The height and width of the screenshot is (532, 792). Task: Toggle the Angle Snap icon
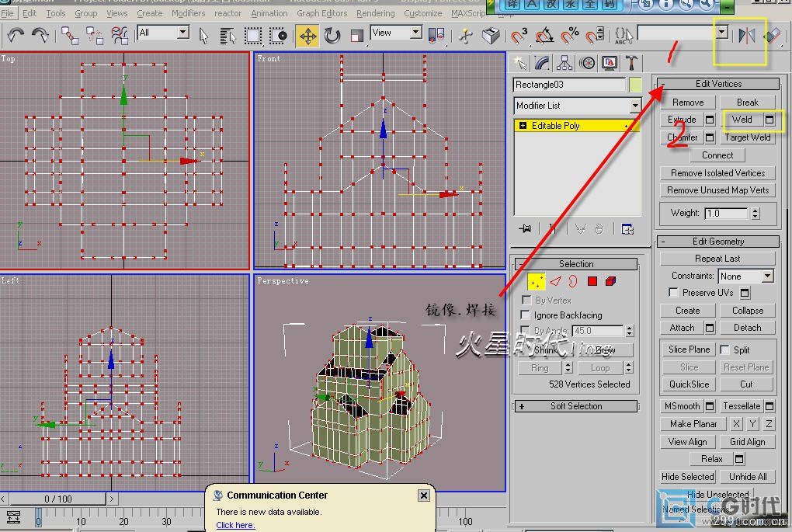click(544, 36)
